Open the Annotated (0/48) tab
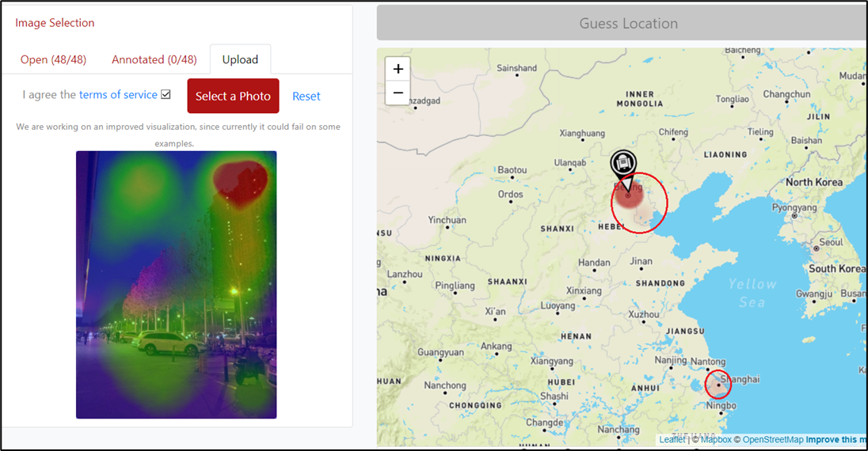 154,59
